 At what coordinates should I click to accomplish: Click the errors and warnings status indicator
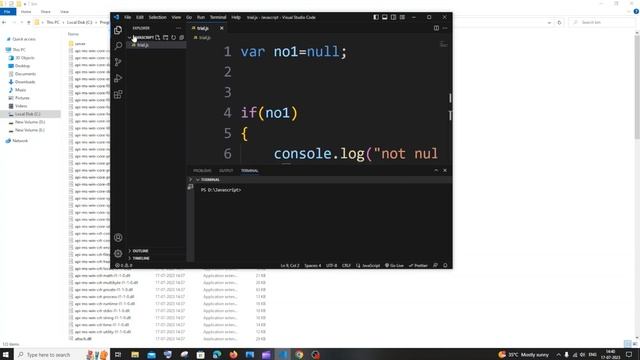(124, 265)
